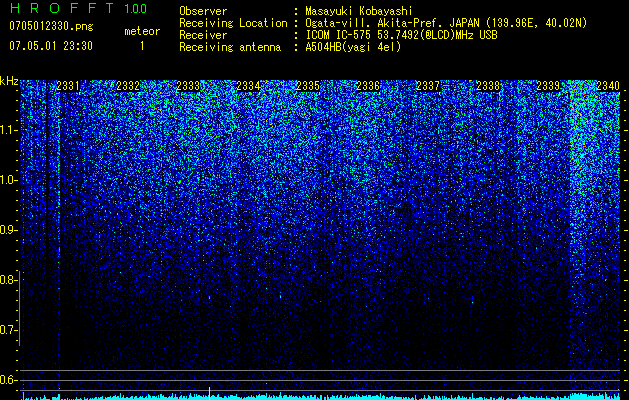Click the name Masayuki Kobayashi
This screenshot has height=400, width=629.
click(359, 11)
